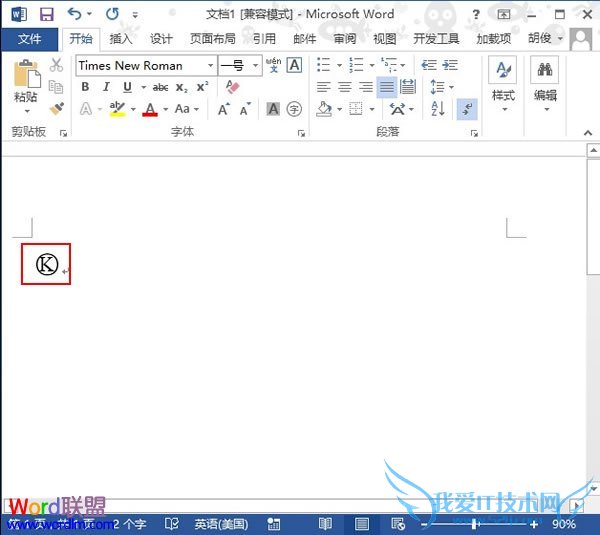Toggle the justify alignment button

pyautogui.click(x=386, y=87)
